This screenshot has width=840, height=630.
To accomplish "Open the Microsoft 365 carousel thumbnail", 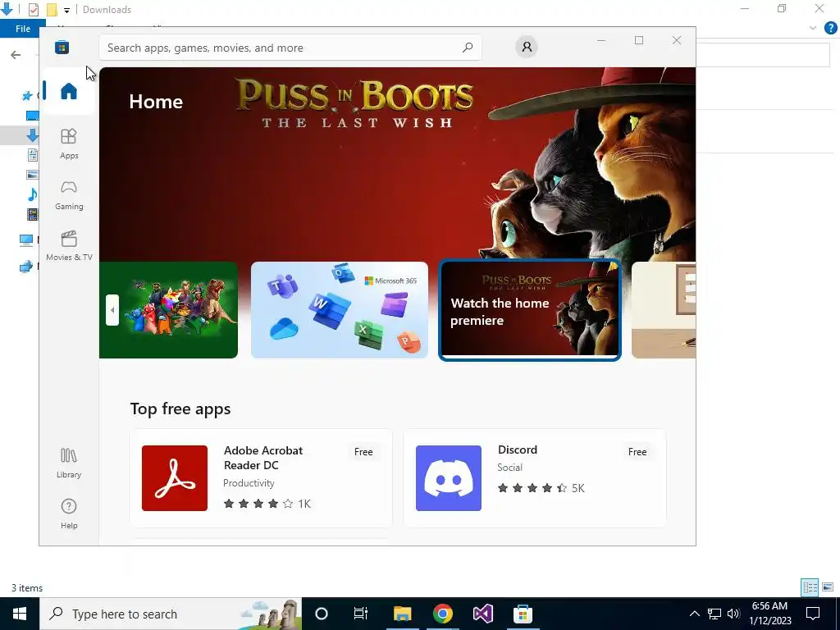I will pyautogui.click(x=339, y=309).
